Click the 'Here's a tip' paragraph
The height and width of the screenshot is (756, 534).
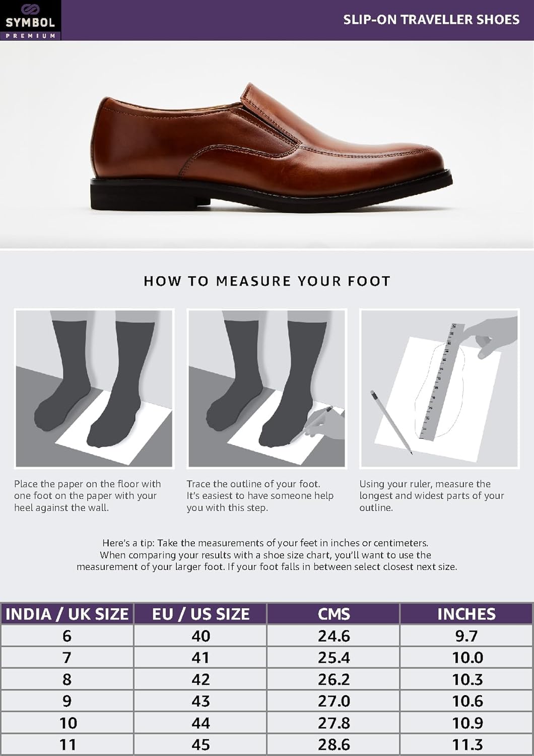tap(267, 555)
